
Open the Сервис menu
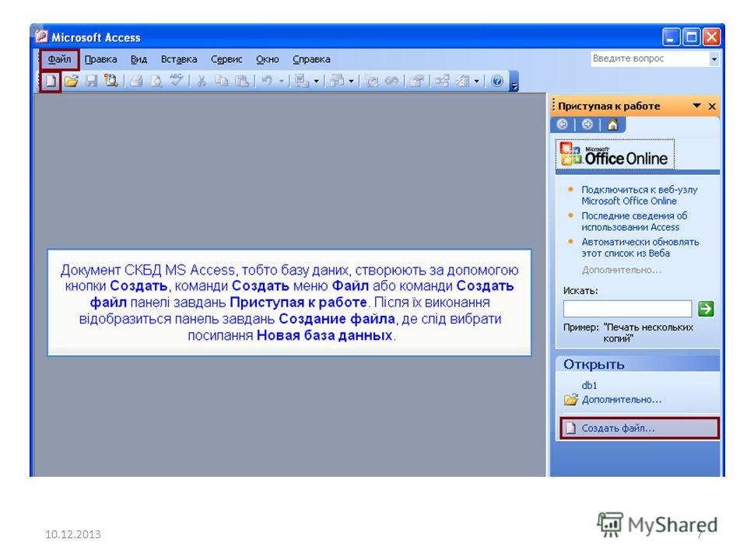[x=226, y=60]
